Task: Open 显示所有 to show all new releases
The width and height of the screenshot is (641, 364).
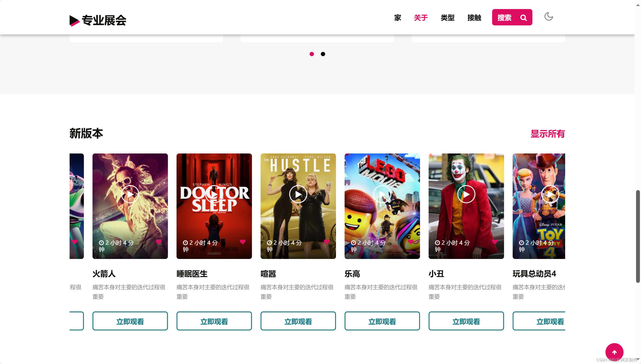Action: pos(547,134)
